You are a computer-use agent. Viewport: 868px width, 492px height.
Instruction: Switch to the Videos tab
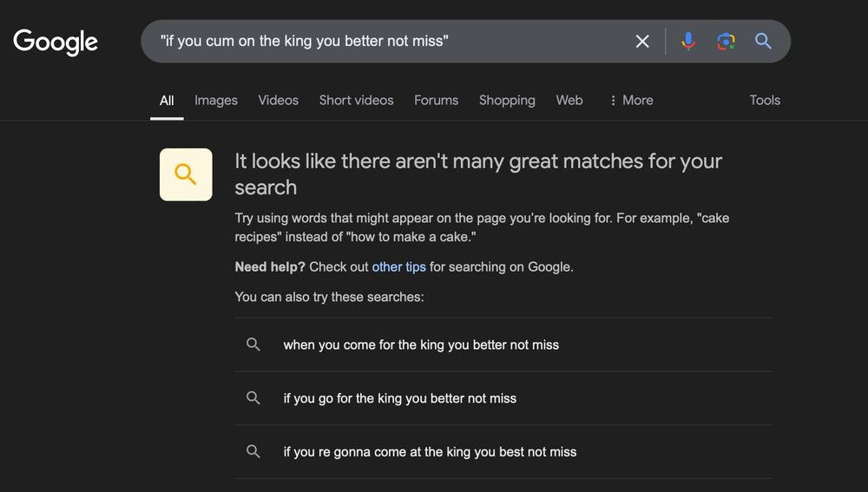(x=278, y=100)
